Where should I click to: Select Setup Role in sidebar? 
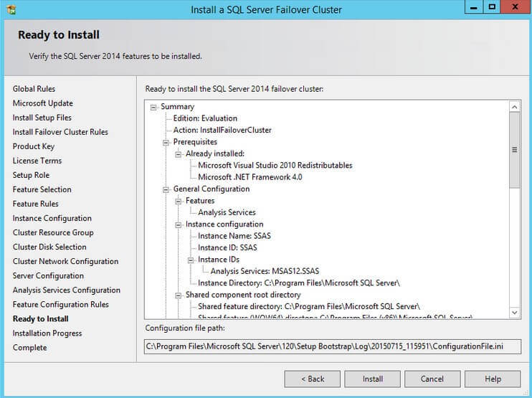31,175
